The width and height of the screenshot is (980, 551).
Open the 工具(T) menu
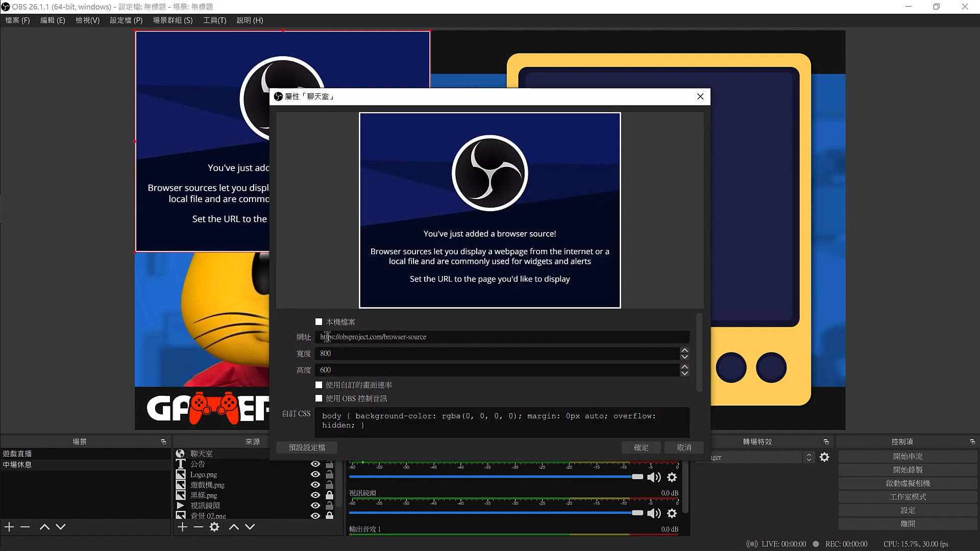214,20
